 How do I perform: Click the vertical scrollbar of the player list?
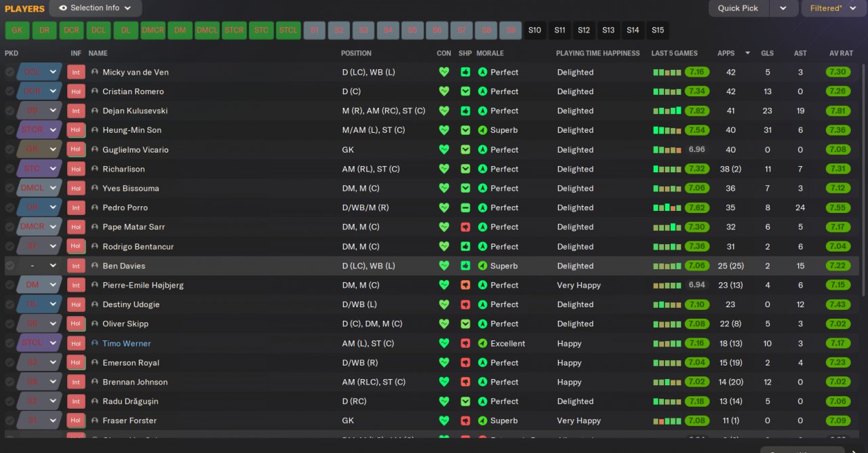pyautogui.click(x=863, y=180)
